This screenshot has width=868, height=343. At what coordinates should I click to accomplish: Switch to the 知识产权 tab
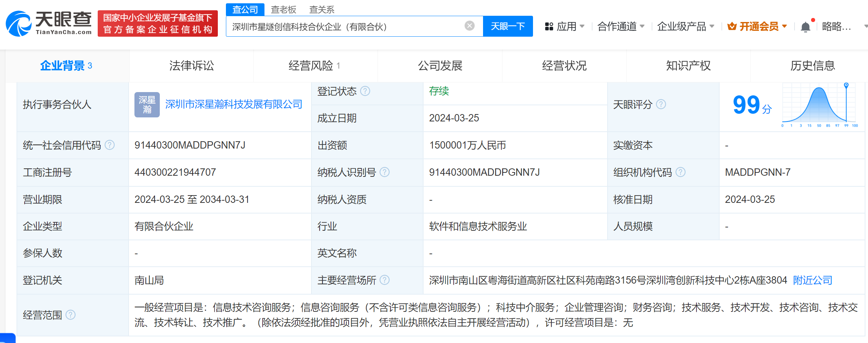coord(688,66)
